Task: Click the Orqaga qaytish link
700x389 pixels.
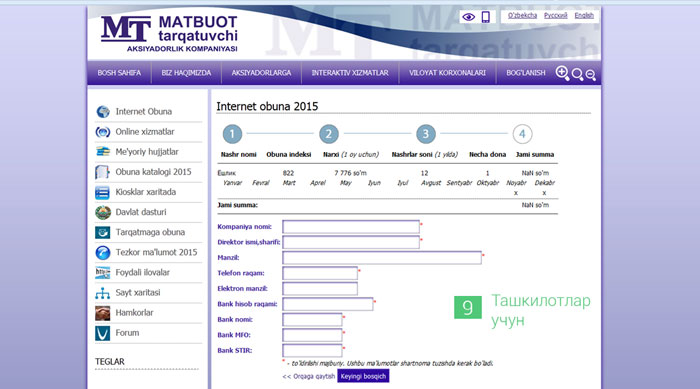Action: (308, 376)
